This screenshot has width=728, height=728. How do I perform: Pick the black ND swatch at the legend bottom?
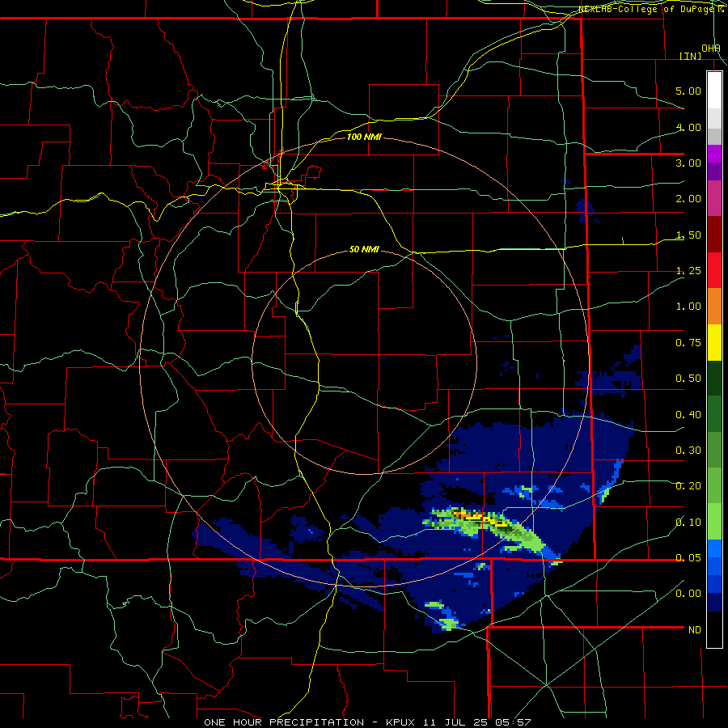(x=714, y=629)
